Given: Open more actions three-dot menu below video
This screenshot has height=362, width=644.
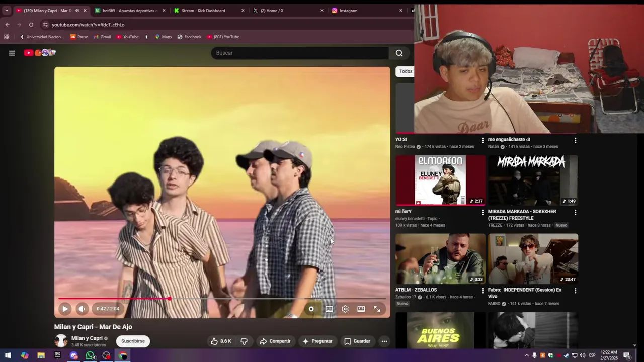Looking at the screenshot, I should (x=384, y=341).
